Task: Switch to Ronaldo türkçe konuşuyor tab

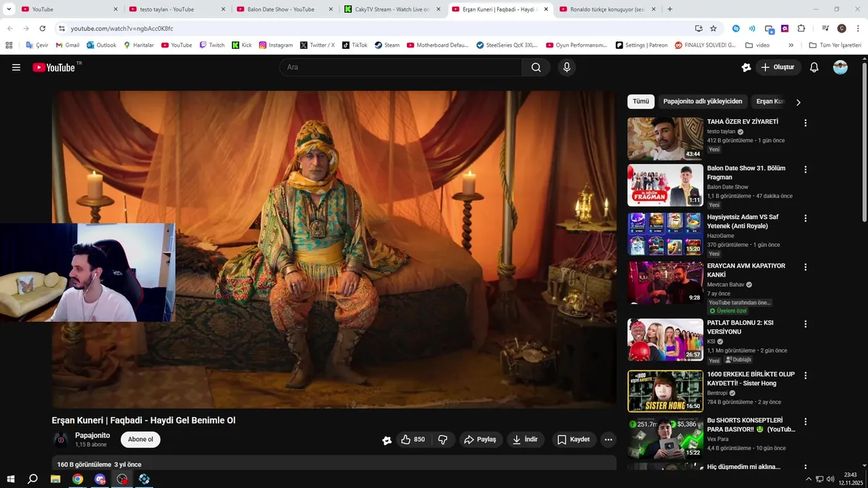Action: tap(607, 9)
